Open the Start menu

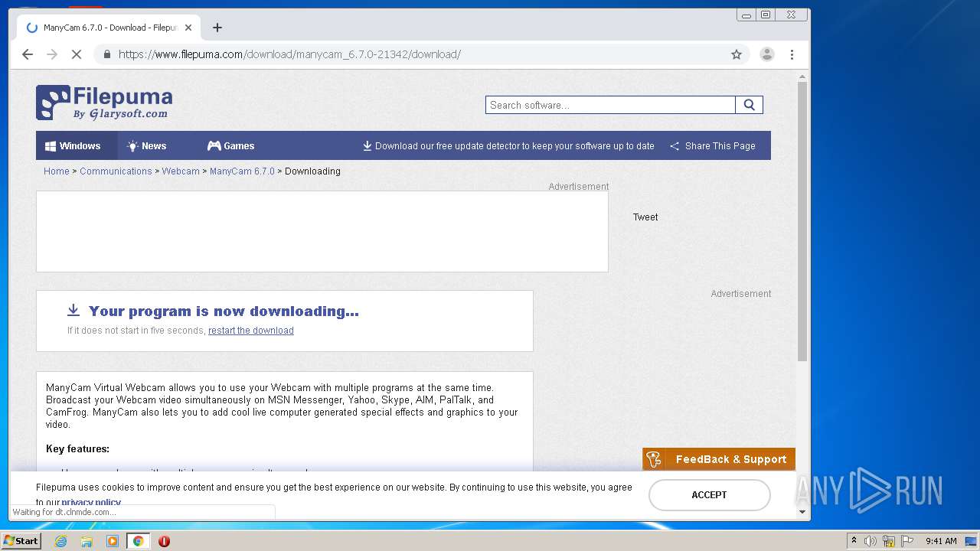(x=21, y=541)
